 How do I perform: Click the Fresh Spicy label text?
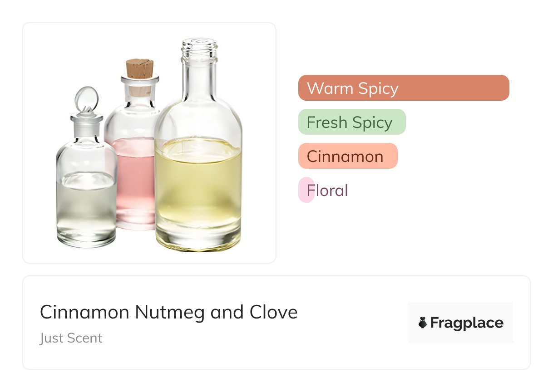click(x=349, y=122)
